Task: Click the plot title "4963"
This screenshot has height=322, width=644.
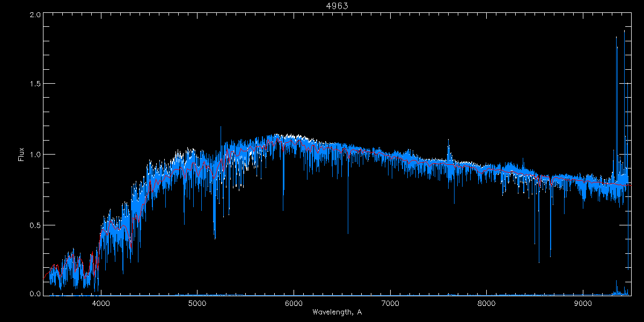Action: (338, 6)
